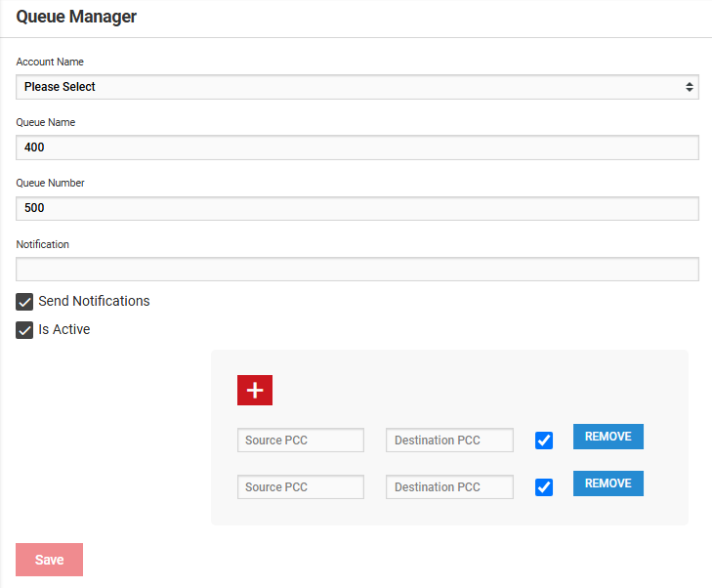Focus the Queue Name field containing 400
The height and width of the screenshot is (588, 712).
(x=357, y=147)
